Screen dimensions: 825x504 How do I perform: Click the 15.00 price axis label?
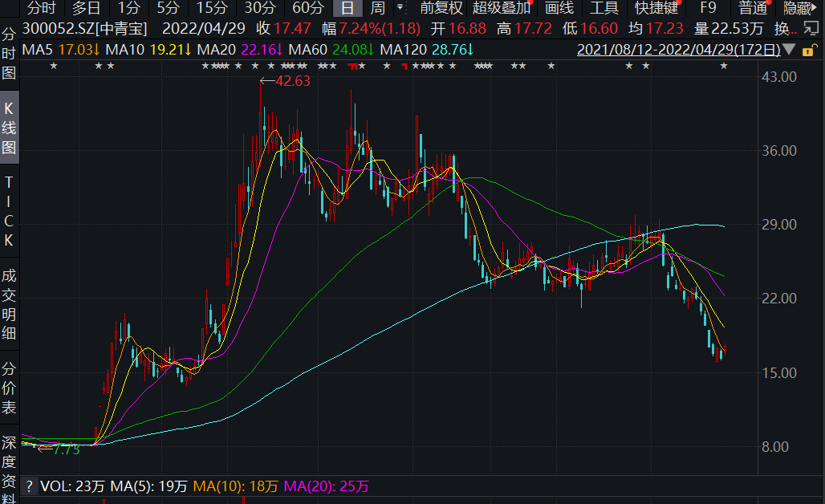[778, 373]
